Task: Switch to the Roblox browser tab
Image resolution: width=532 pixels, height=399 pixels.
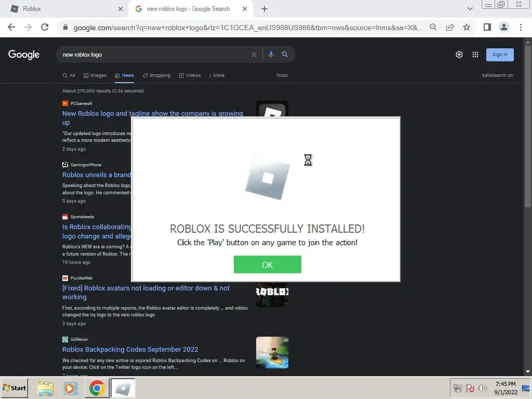Action: pos(64,9)
